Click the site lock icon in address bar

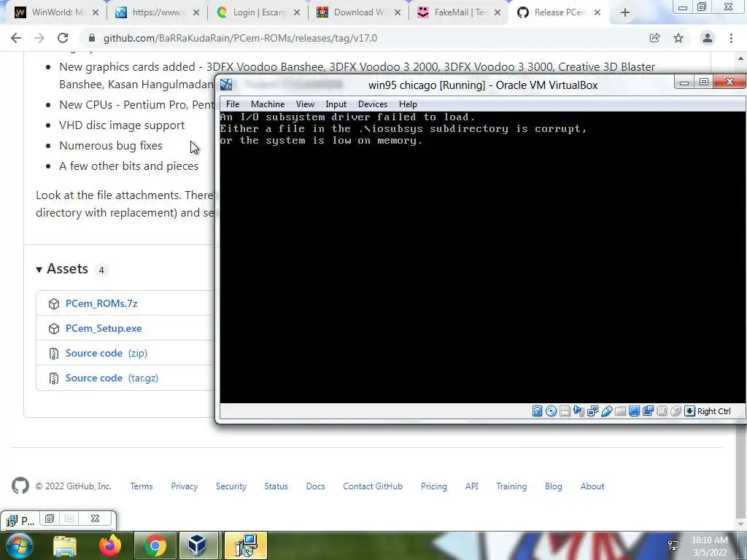(92, 38)
